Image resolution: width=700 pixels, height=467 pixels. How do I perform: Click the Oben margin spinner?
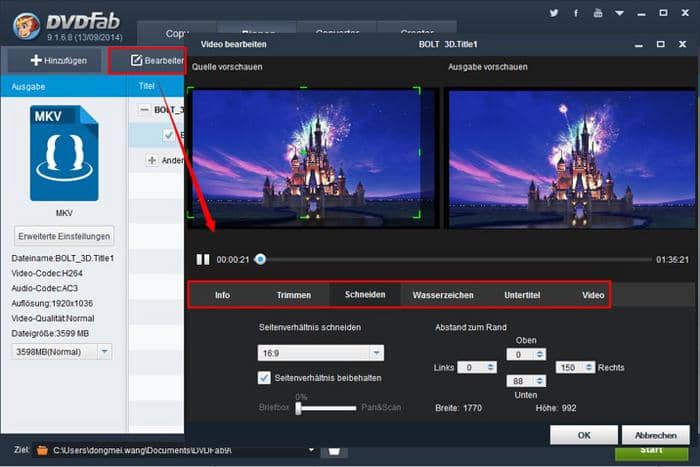click(540, 354)
